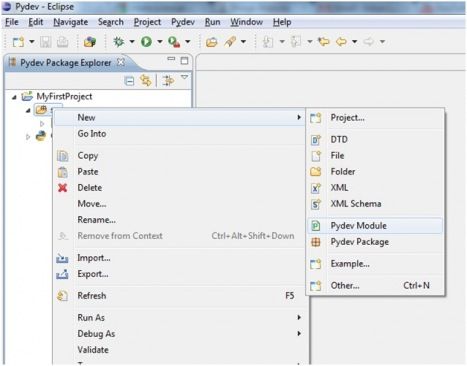This screenshot has width=467, height=366.
Task: Click the Collapse All icon
Action: tap(129, 81)
